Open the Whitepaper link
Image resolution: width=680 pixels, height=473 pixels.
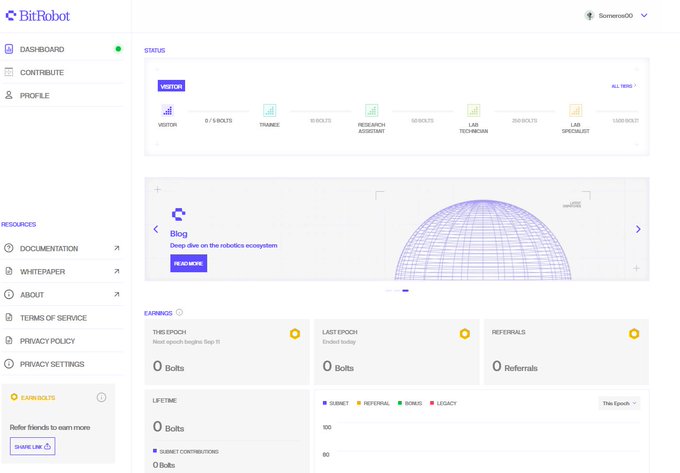point(62,271)
